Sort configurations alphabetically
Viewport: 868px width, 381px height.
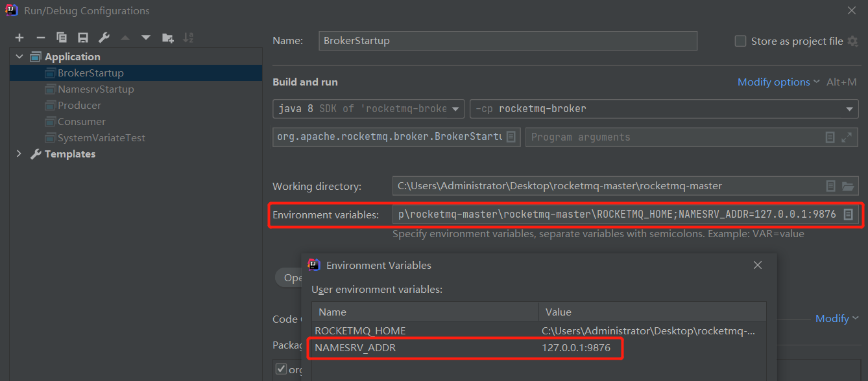(188, 38)
